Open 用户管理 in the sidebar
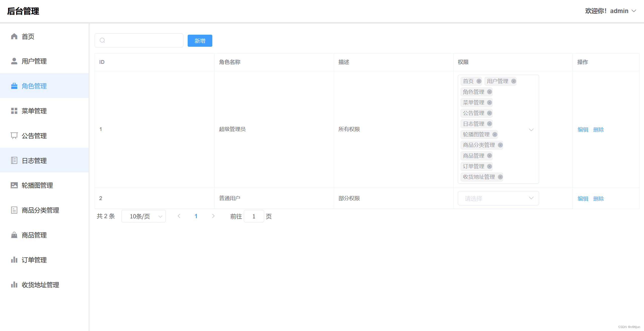Viewport: 644px width, 331px height. pyautogui.click(x=44, y=61)
